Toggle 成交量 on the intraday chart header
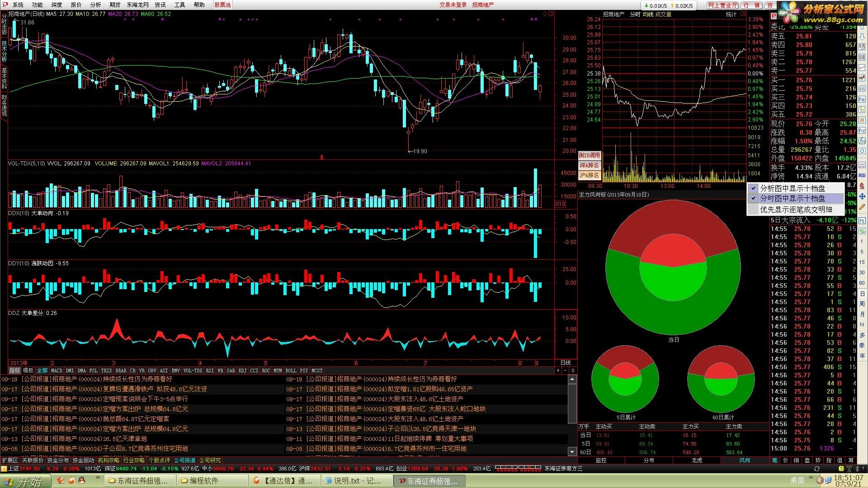The image size is (868, 488). tap(663, 14)
